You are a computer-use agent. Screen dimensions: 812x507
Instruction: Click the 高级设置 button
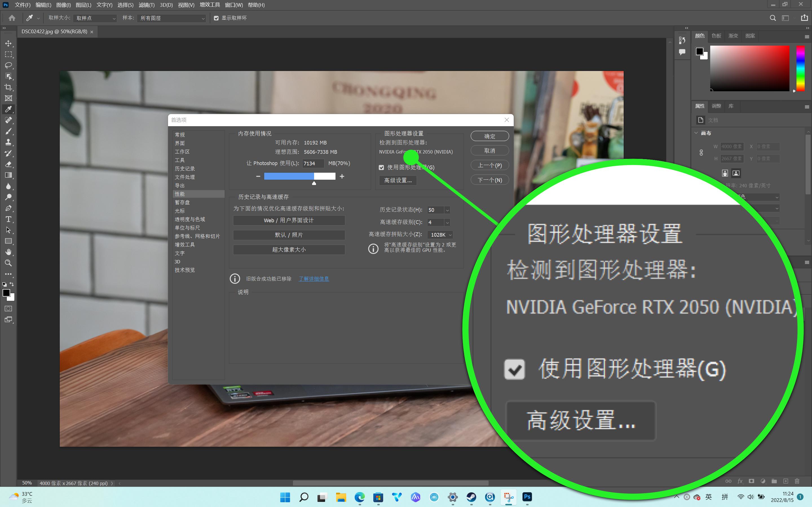coord(397,180)
